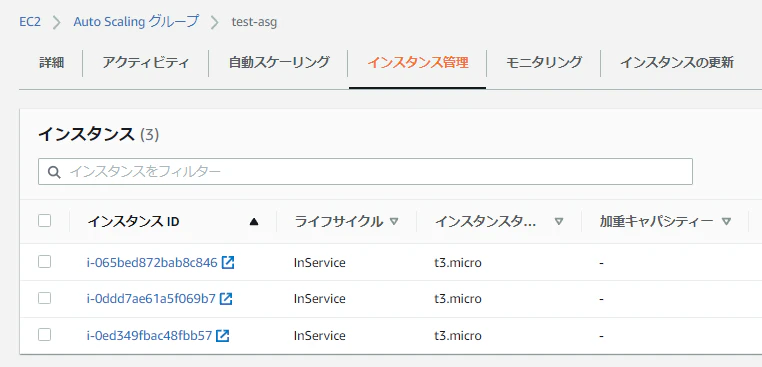Click InService status of i-0ed349fbac48fbb57

click(x=320, y=335)
